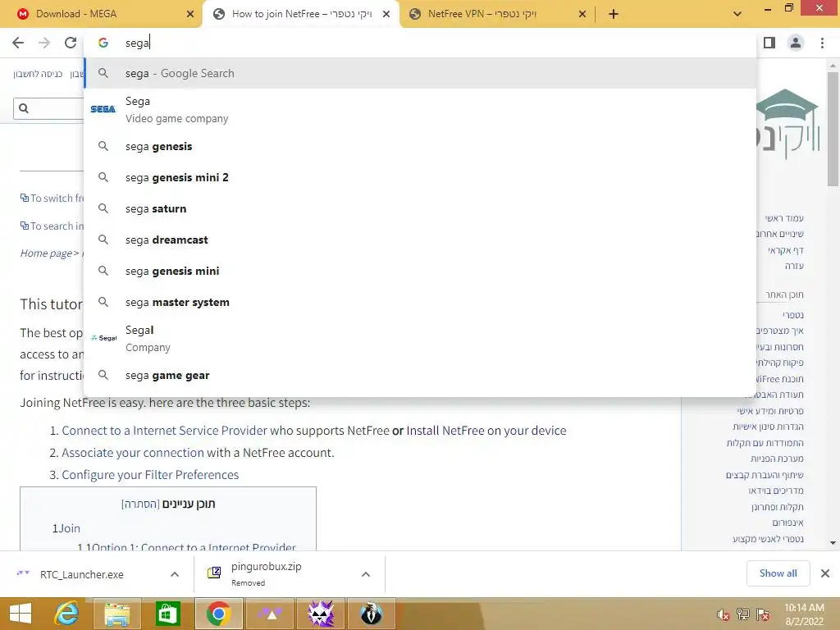Open the Connect to a Internet Service Provider link
The image size is (840, 630).
click(x=164, y=431)
